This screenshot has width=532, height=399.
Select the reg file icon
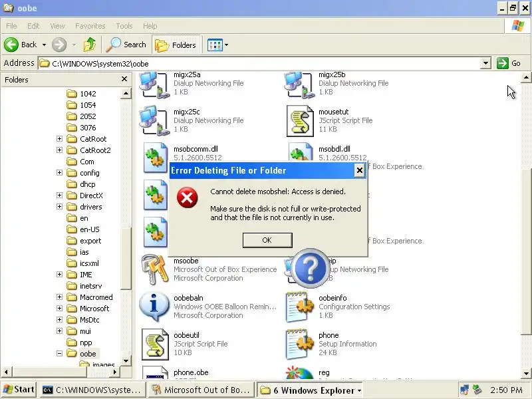click(299, 372)
